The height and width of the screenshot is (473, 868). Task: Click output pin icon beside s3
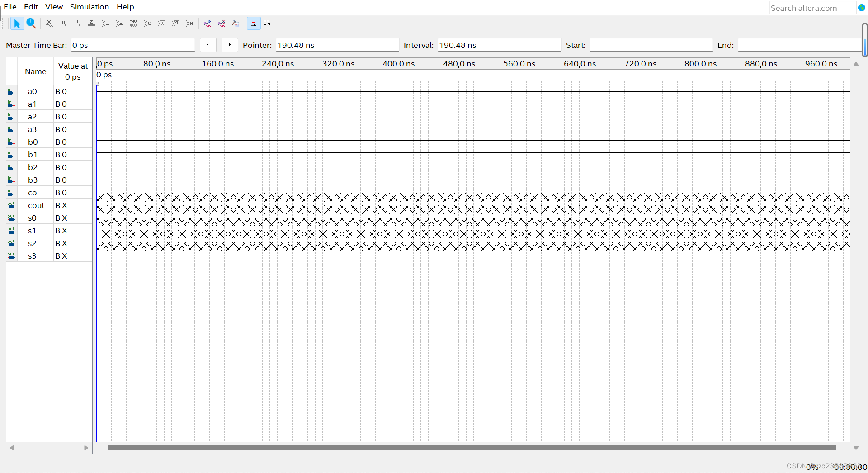[11, 256]
